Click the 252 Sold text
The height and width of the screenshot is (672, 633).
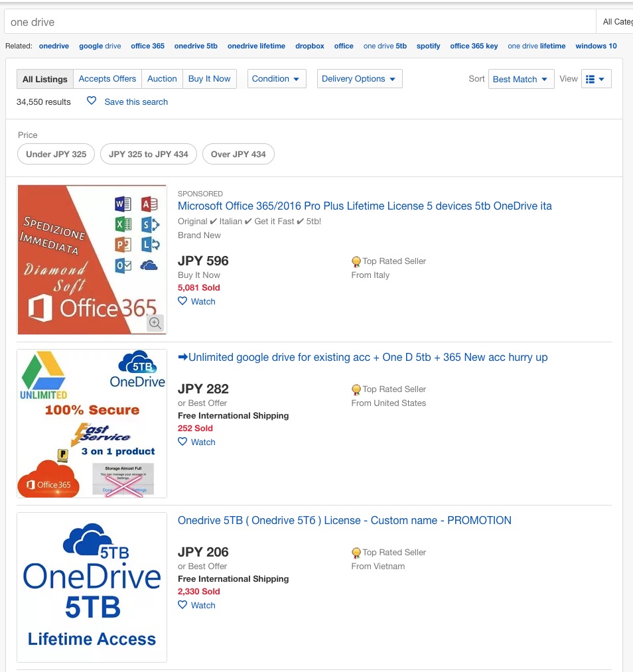tap(196, 428)
